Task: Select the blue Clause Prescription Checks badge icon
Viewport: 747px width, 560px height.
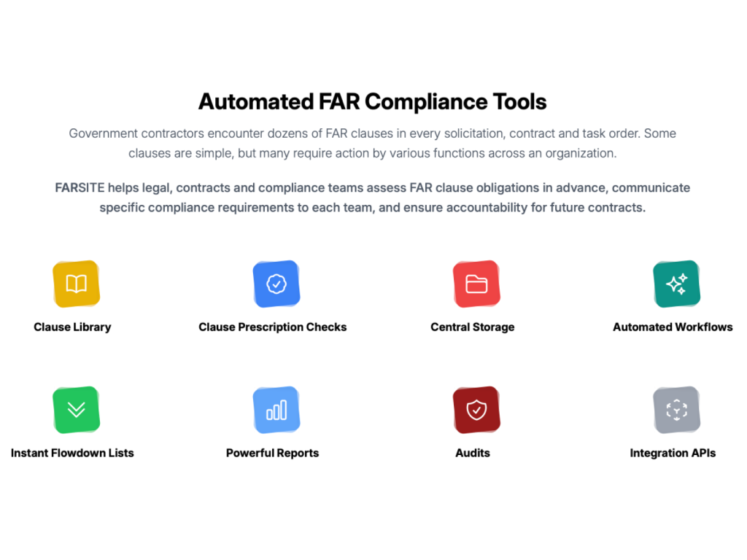Action: coord(276,284)
